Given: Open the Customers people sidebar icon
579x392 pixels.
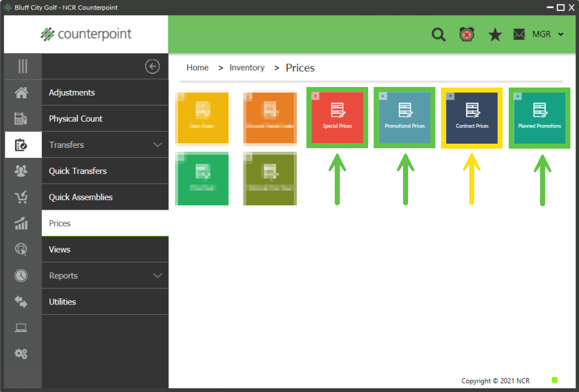Looking at the screenshot, I should coord(21,170).
